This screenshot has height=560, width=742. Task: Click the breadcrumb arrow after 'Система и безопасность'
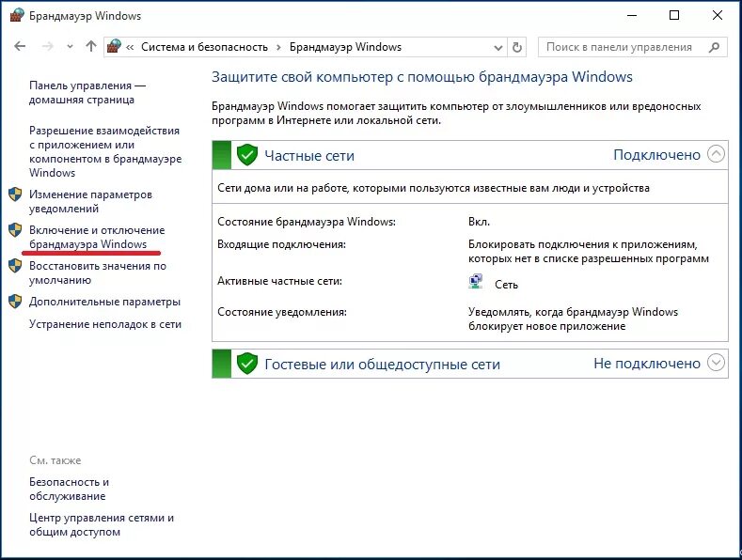pyautogui.click(x=278, y=47)
